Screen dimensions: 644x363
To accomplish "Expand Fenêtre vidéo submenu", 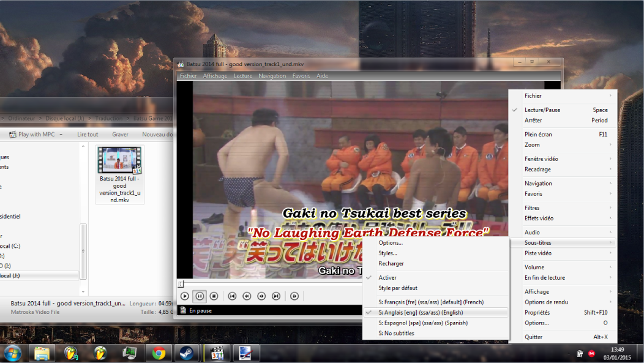I will 563,159.
